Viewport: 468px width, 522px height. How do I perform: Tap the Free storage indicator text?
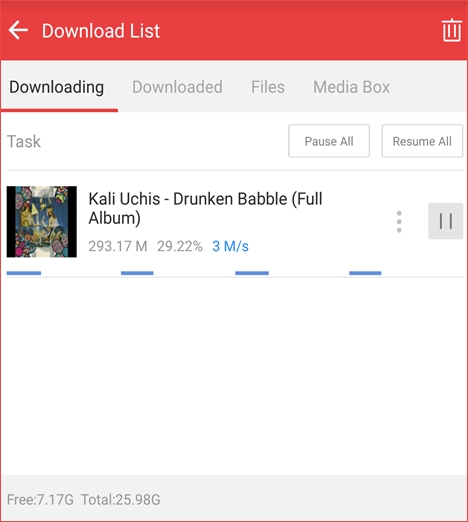[x=40, y=500]
